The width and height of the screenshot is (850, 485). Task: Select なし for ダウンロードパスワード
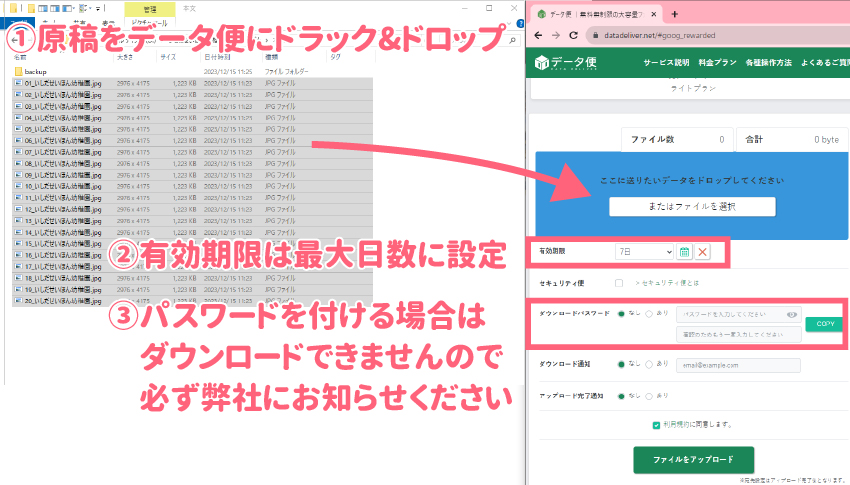coord(621,314)
